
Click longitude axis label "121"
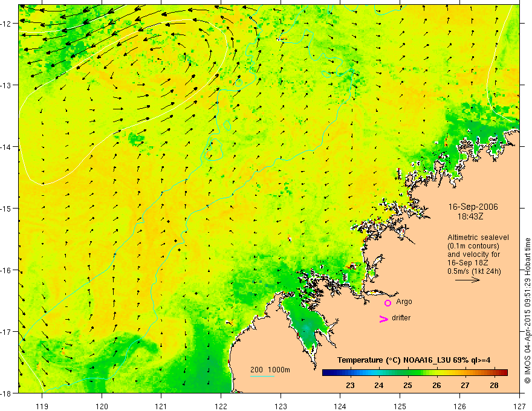pos(161,406)
